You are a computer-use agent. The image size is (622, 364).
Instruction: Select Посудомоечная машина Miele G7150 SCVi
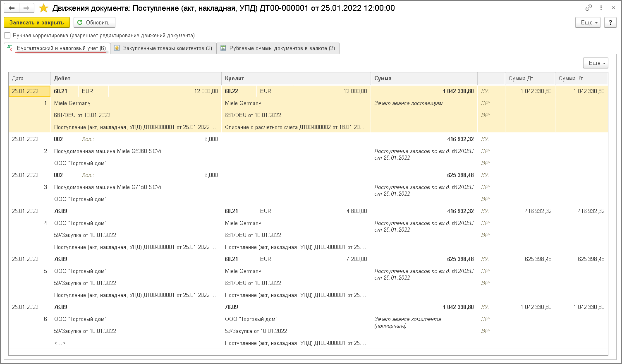point(108,187)
